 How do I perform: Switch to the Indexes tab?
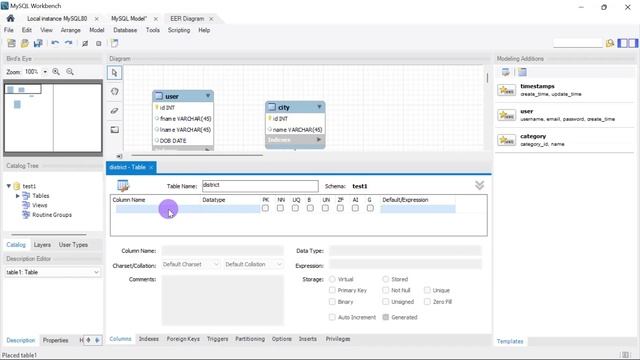(x=149, y=339)
